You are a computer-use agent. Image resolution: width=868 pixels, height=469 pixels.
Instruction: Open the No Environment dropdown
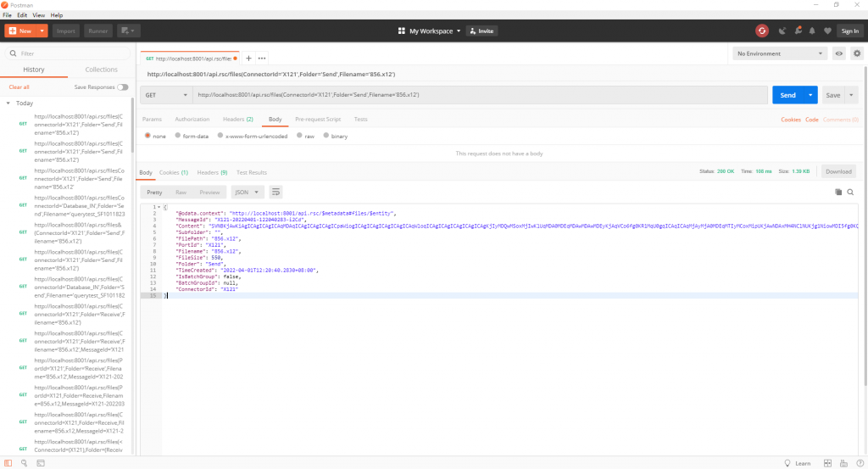click(780, 53)
